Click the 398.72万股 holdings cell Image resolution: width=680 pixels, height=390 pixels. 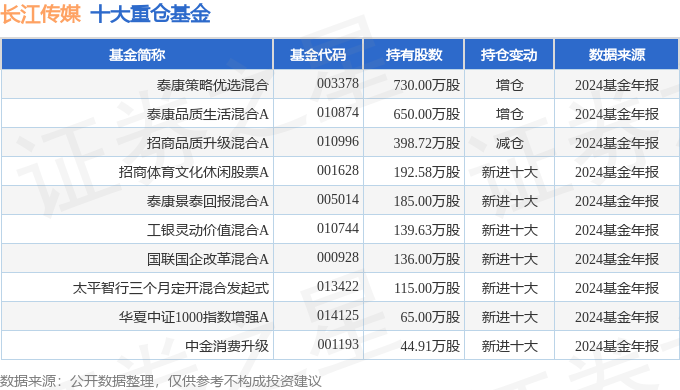coord(427,143)
